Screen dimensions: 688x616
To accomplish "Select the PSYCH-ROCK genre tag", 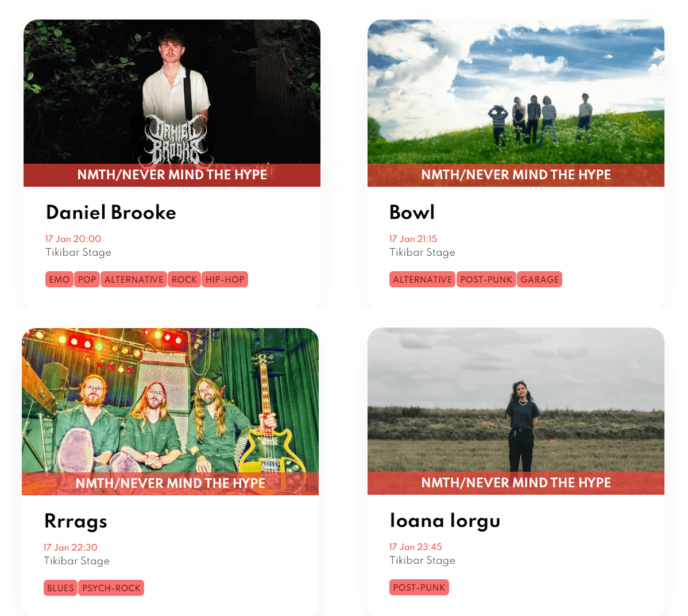I will 111,588.
